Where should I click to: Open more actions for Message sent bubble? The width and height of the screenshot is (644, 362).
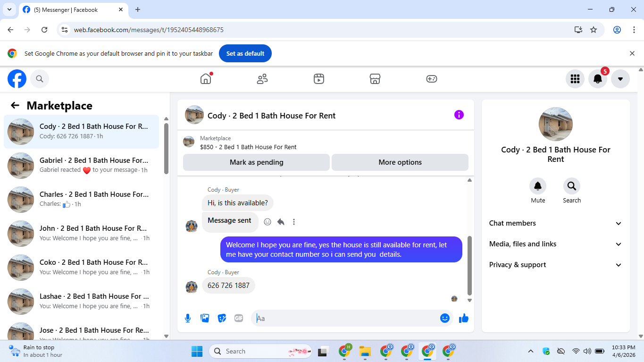[294, 222]
